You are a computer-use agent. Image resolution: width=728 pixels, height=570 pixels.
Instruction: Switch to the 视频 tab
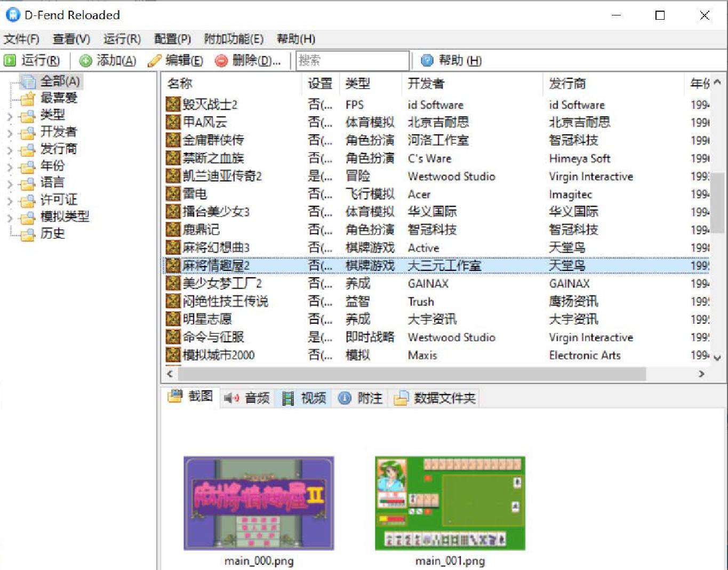pos(303,398)
